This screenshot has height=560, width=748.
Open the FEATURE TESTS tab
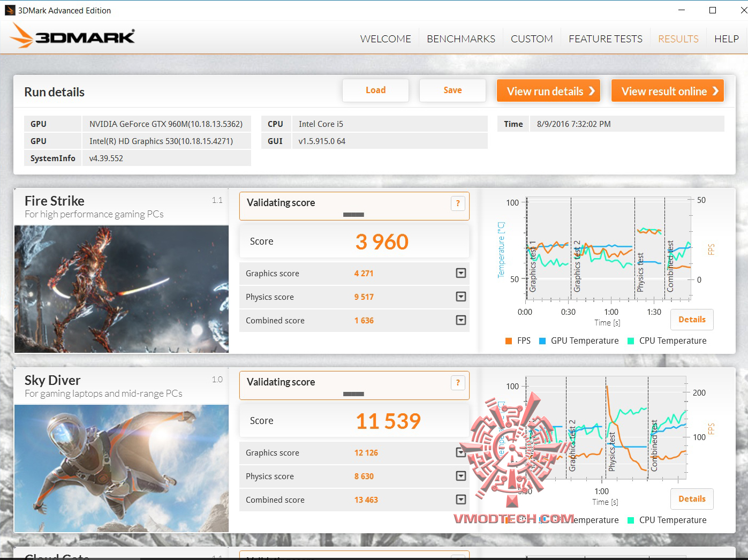point(606,39)
